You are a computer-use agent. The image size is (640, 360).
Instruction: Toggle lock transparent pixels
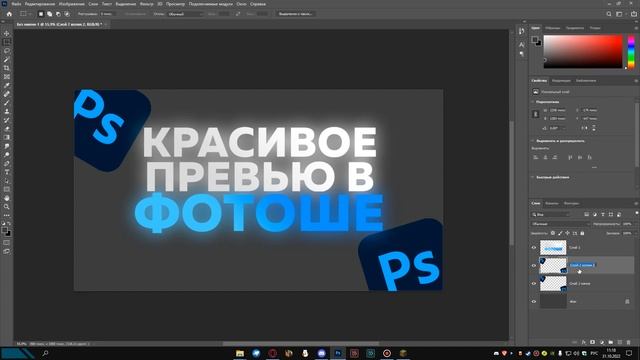[553, 233]
